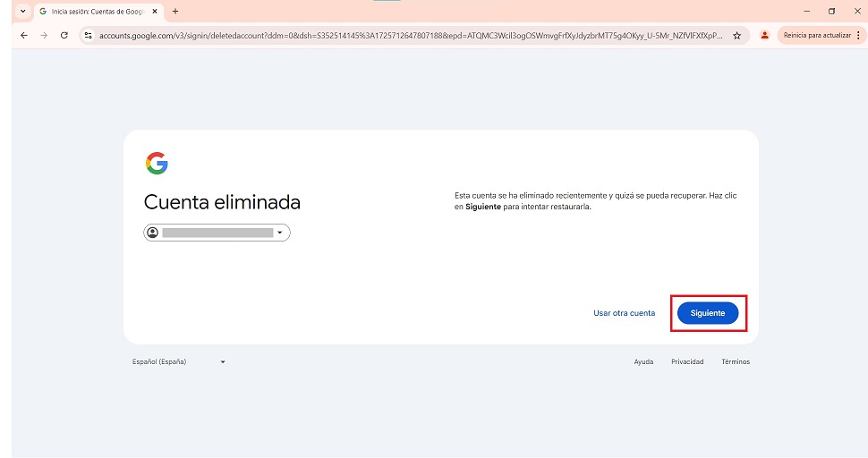Open the Privacidad link
The height and width of the screenshot is (458, 868).
[687, 361]
